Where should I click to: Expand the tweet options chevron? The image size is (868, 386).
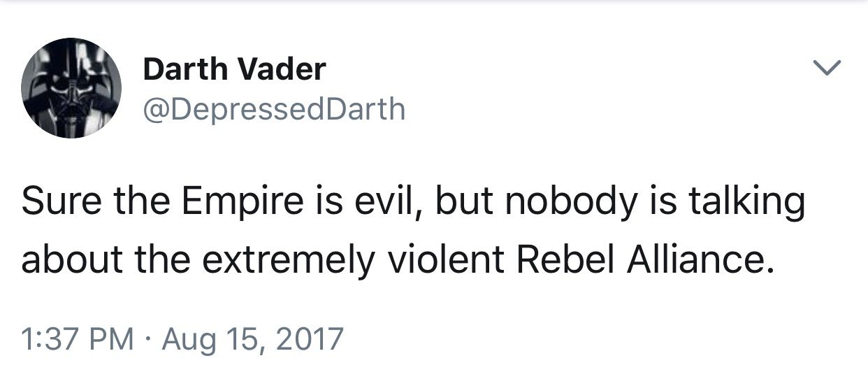[828, 68]
